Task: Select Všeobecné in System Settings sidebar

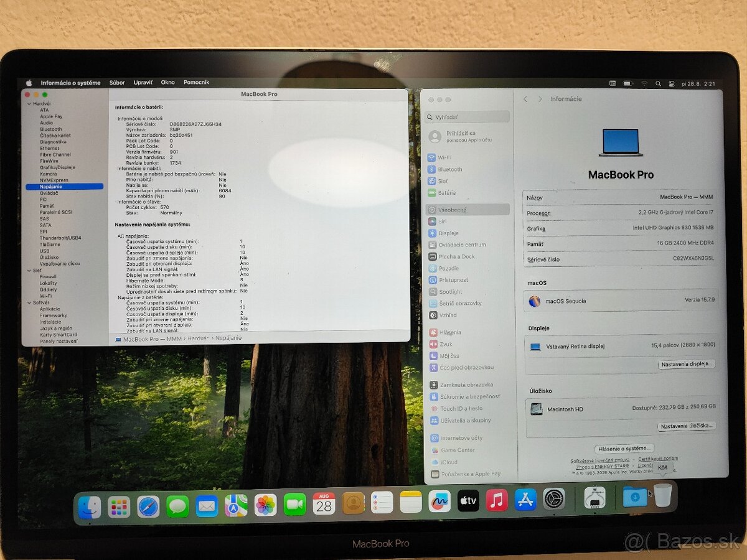Action: pyautogui.click(x=467, y=210)
